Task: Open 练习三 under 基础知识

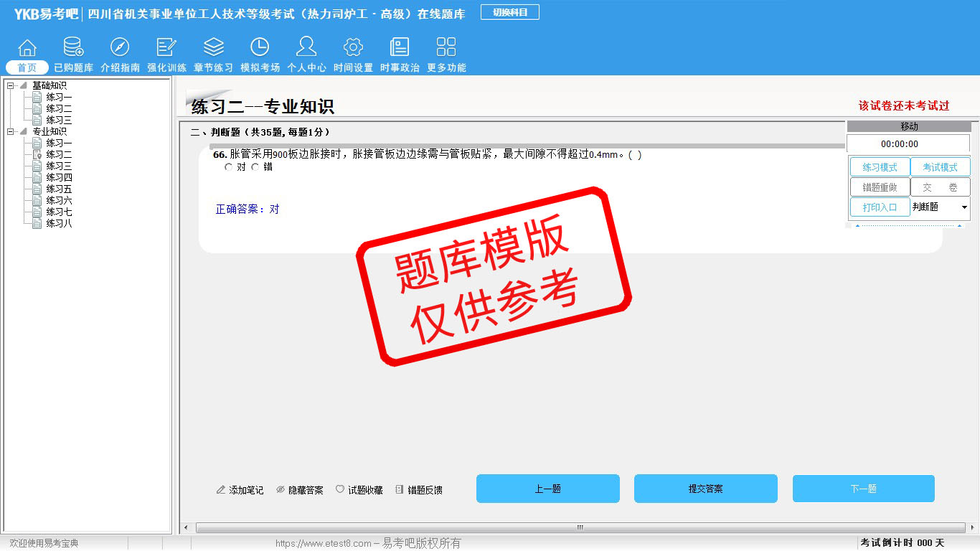Action: pos(59,121)
